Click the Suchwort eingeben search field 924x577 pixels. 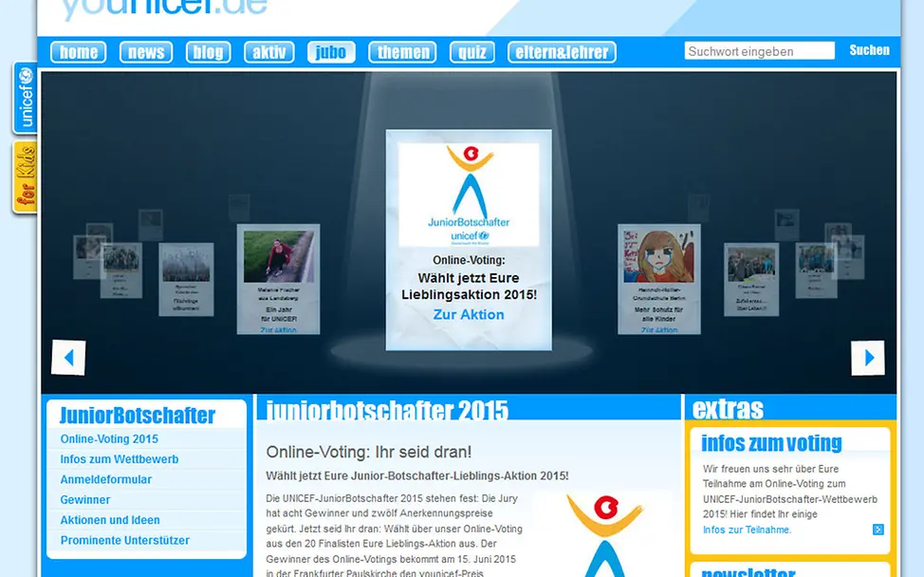pos(759,50)
